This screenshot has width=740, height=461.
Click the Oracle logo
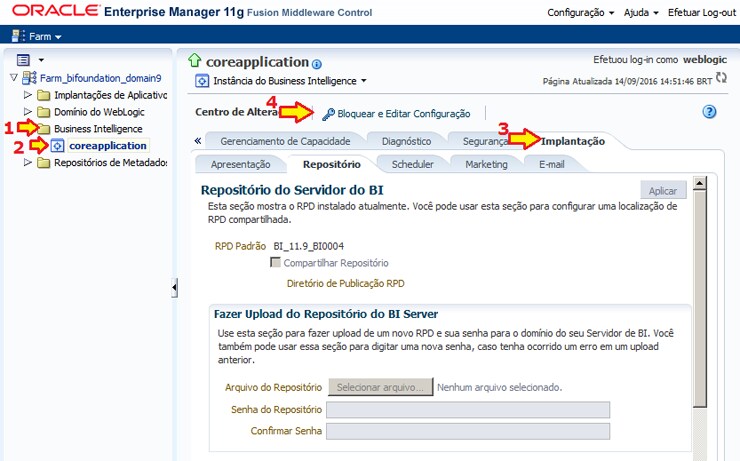(x=56, y=11)
